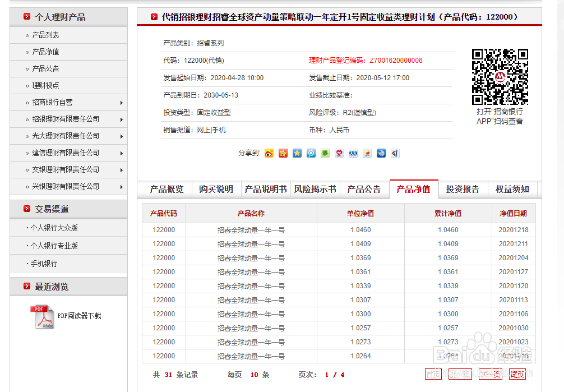Open the 风险揭示书 tab
The width and height of the screenshot is (564, 392).
(x=315, y=190)
